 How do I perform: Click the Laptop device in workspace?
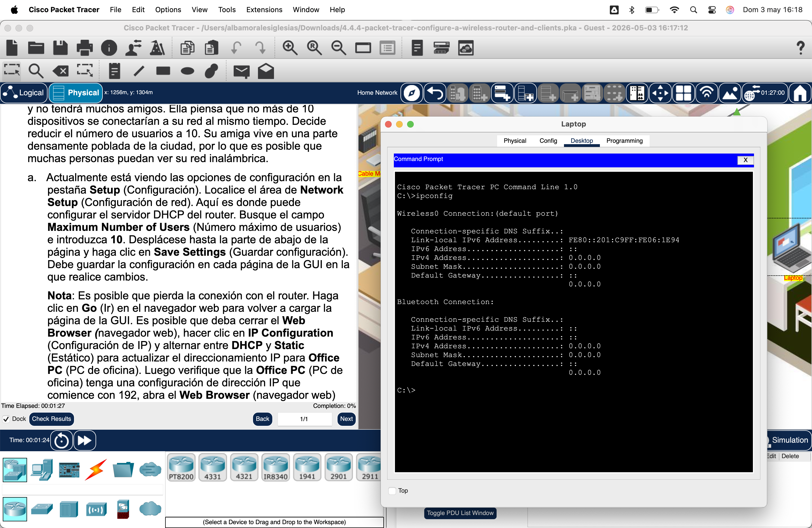792,248
